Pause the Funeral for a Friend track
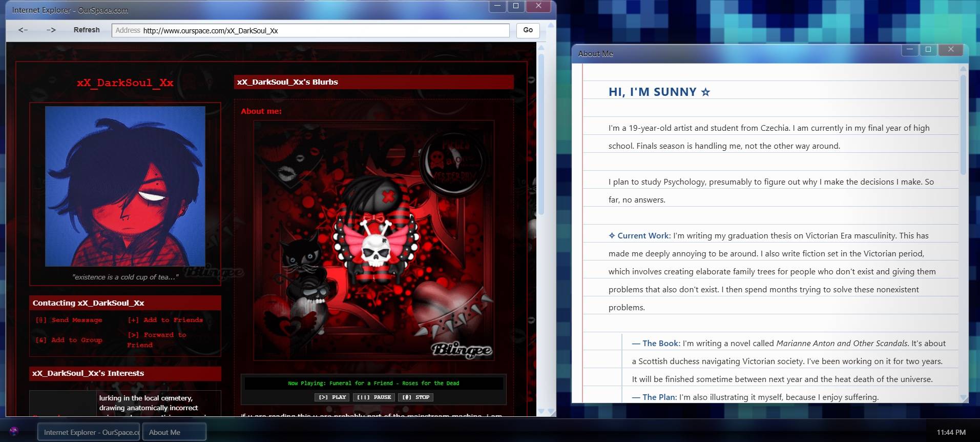 374,397
